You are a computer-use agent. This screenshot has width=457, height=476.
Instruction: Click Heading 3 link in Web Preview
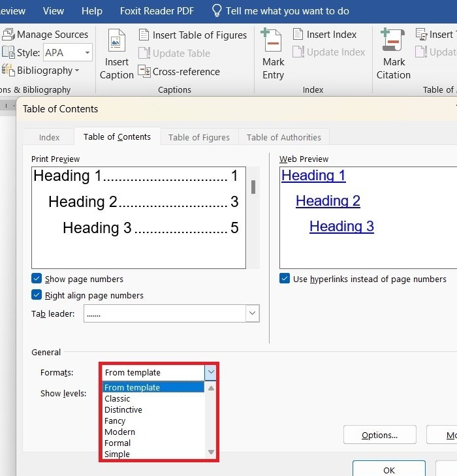point(341,226)
